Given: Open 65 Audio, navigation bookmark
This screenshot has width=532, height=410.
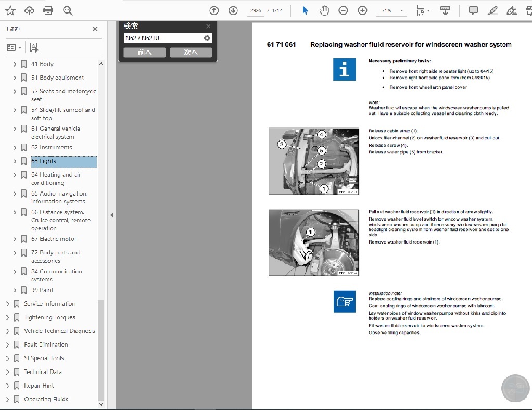Looking at the screenshot, I should click(x=59, y=197).
